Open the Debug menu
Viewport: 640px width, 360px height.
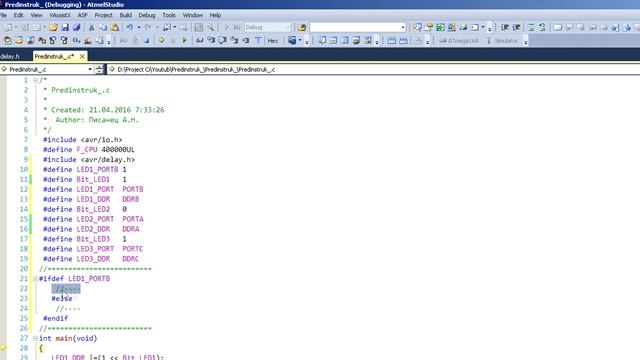point(147,15)
